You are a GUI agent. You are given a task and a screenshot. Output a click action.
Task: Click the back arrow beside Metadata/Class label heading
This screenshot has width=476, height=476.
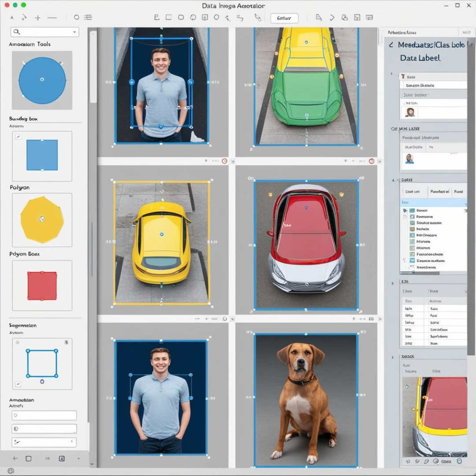pos(390,45)
